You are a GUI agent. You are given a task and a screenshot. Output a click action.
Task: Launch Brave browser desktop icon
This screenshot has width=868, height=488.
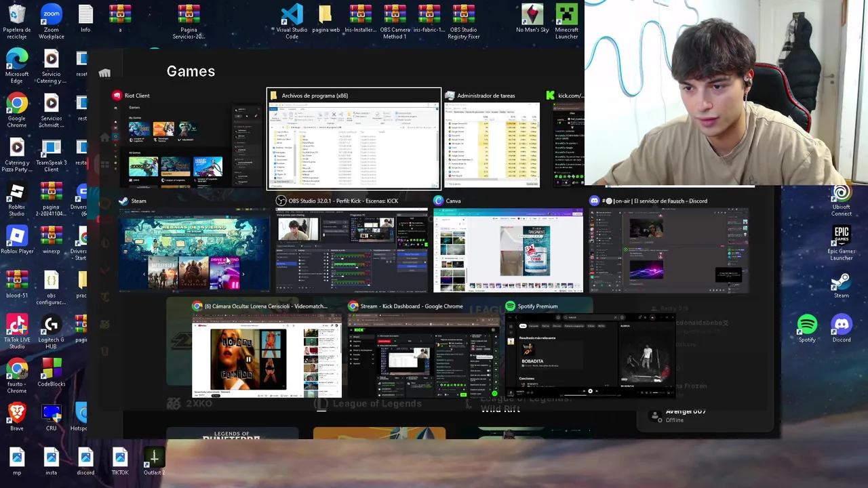click(x=16, y=418)
